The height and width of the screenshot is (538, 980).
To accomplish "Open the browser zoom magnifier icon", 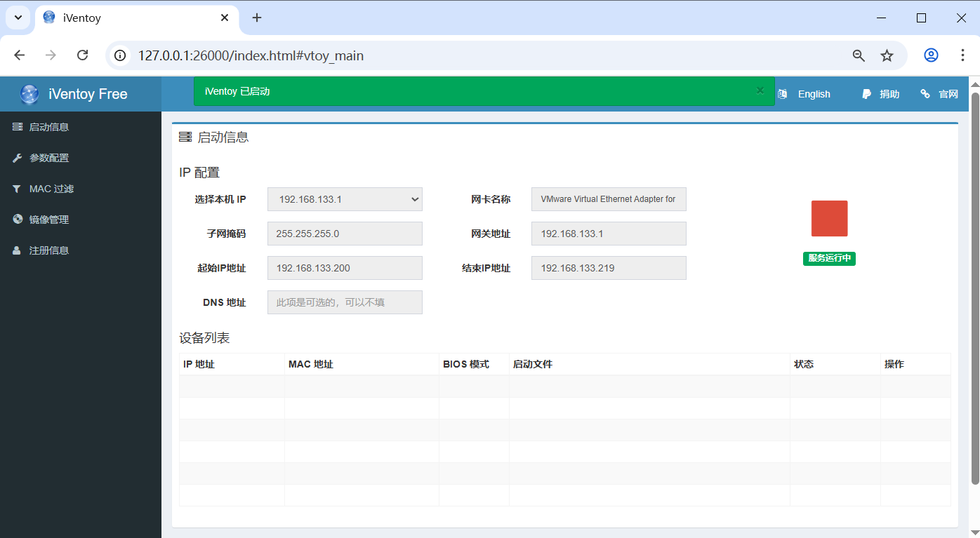I will click(859, 55).
